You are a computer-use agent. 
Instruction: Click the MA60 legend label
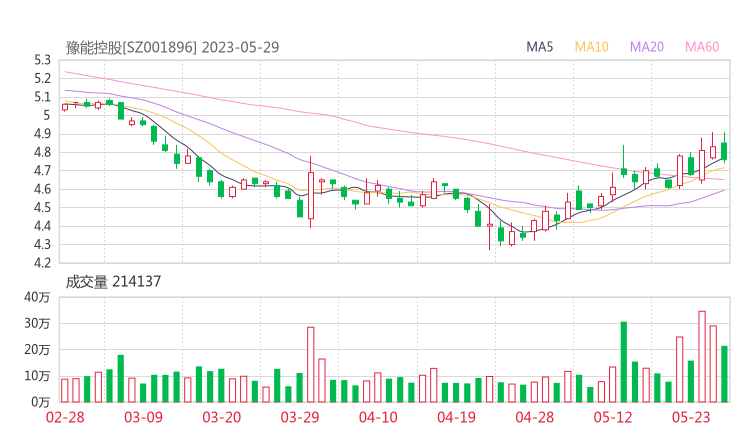tap(702, 47)
